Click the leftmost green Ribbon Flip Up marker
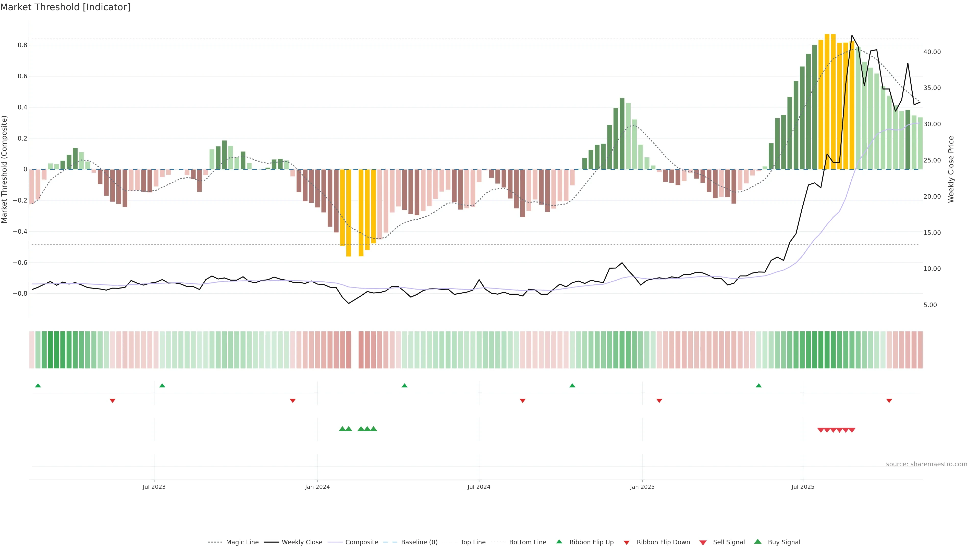The image size is (980, 551). [38, 386]
